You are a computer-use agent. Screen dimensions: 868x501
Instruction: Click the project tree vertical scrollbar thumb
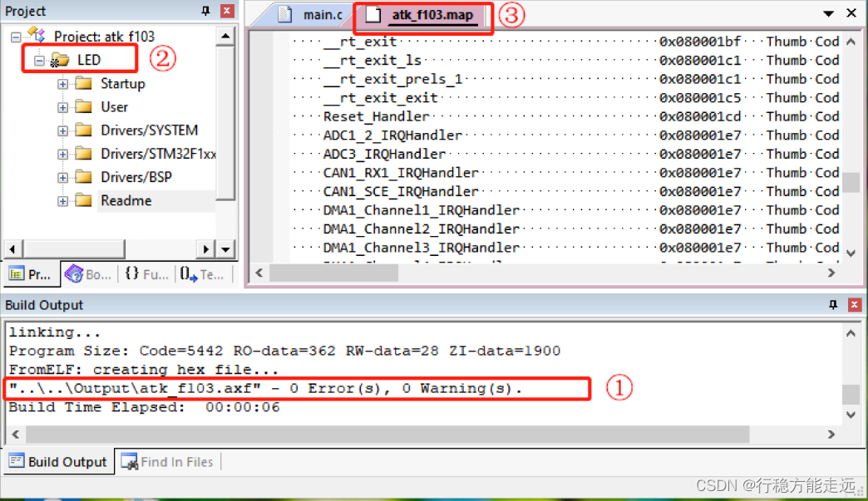pos(225,123)
